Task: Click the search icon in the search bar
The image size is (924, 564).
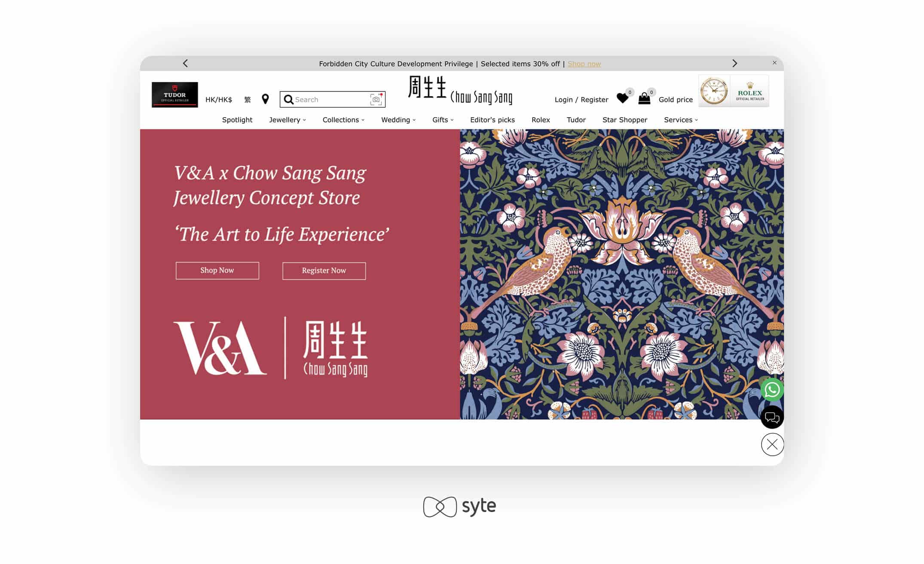Action: pyautogui.click(x=288, y=99)
